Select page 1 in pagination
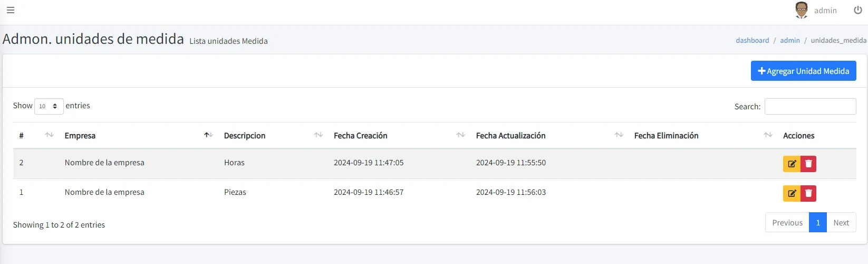Screen dimensions: 868x264 coord(818,223)
